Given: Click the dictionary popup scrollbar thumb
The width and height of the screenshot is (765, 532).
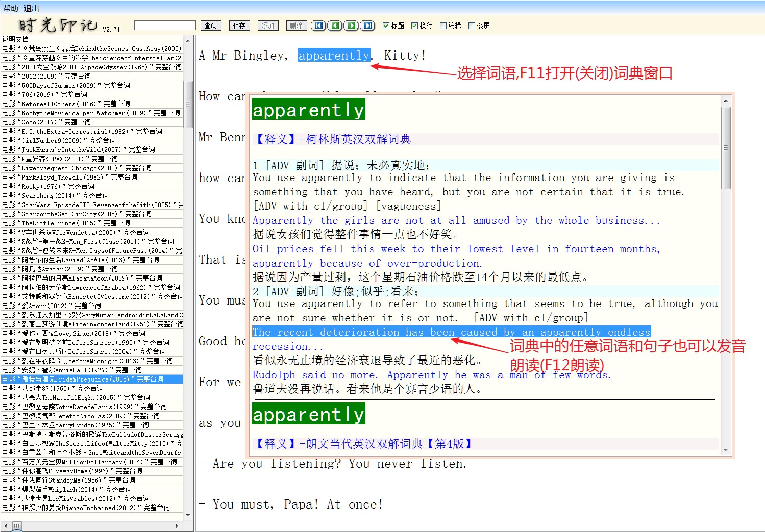Looking at the screenshot, I should click(726, 148).
